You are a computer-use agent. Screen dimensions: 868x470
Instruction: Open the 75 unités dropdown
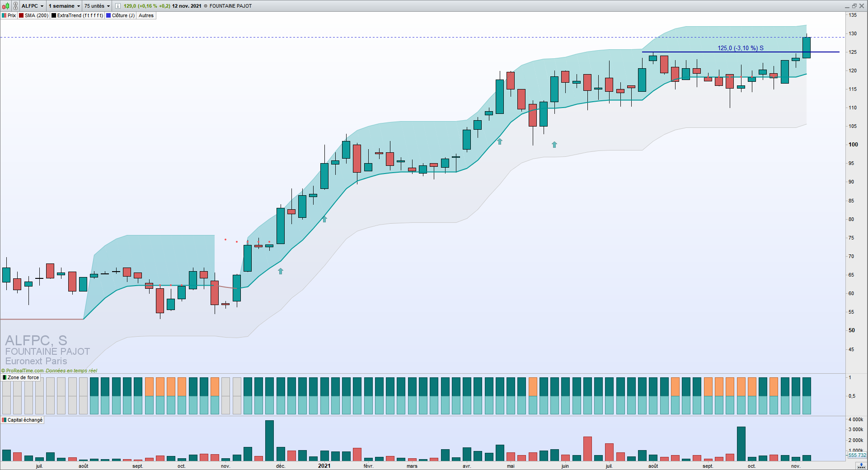pos(97,6)
